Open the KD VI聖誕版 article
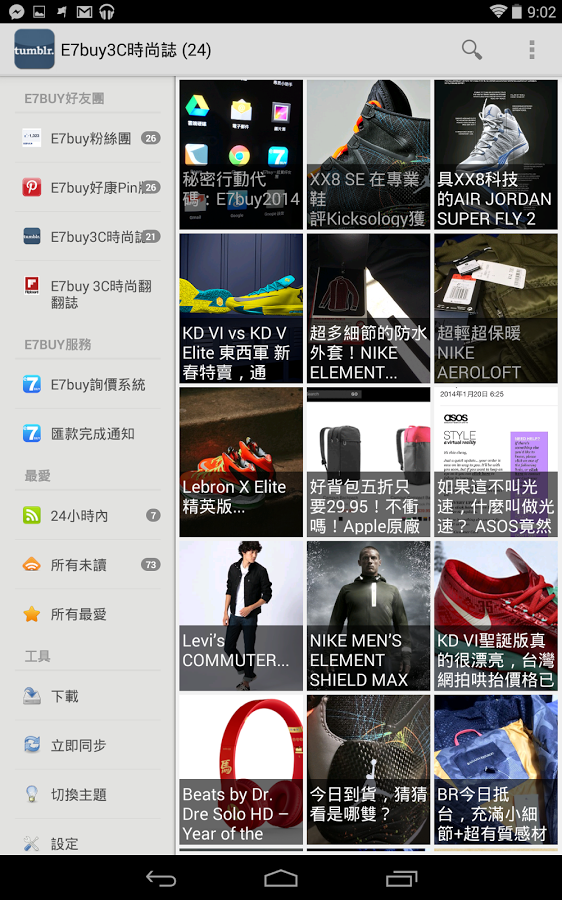This screenshot has width=562, height=900. tap(496, 616)
